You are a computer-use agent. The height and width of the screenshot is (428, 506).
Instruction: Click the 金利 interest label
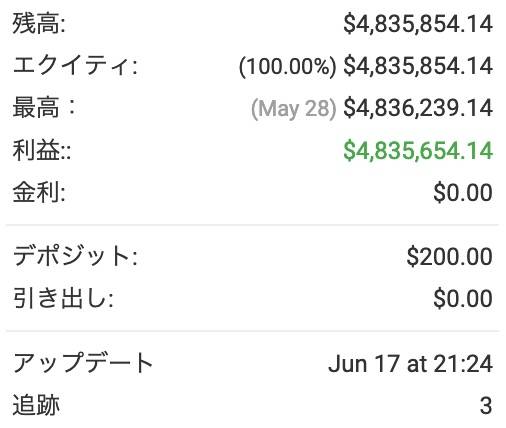[39, 192]
